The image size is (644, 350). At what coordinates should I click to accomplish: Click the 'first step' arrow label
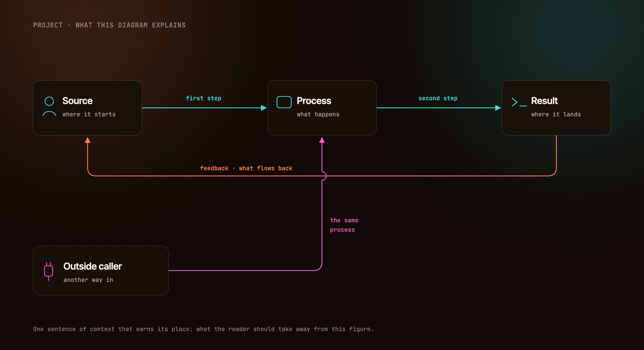[x=204, y=98]
